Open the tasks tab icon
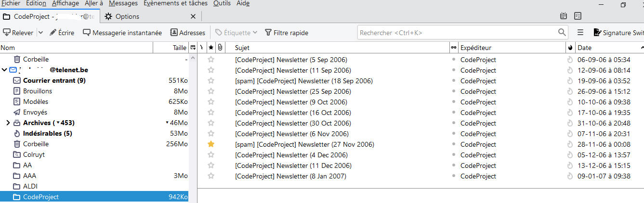This screenshot has width=644, height=203. point(578,16)
